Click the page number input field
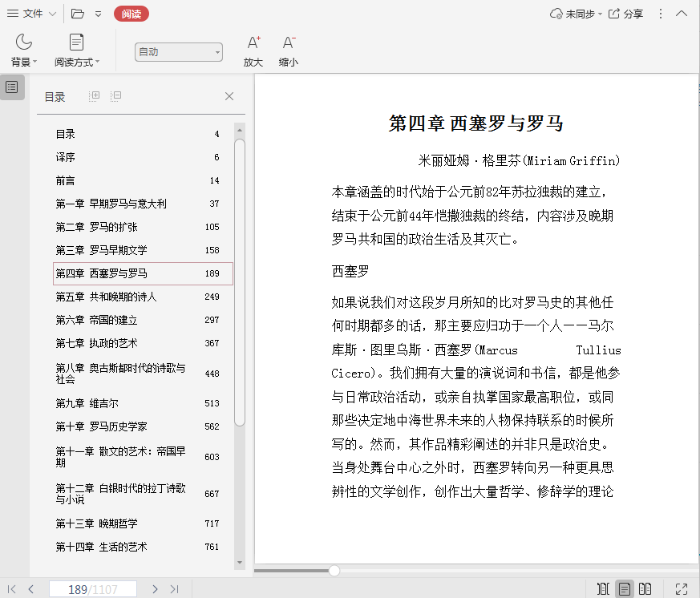 (x=92, y=589)
